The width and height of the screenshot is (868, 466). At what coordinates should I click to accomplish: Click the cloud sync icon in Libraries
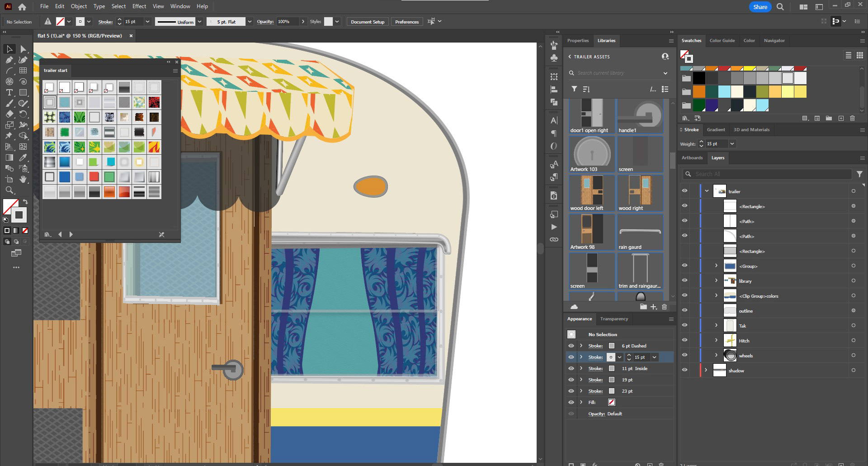[x=574, y=307]
